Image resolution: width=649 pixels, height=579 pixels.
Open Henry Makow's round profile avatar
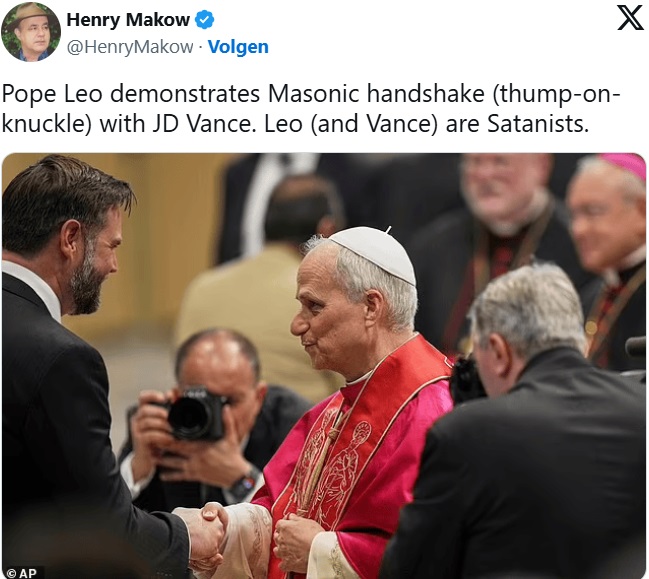coord(31,32)
